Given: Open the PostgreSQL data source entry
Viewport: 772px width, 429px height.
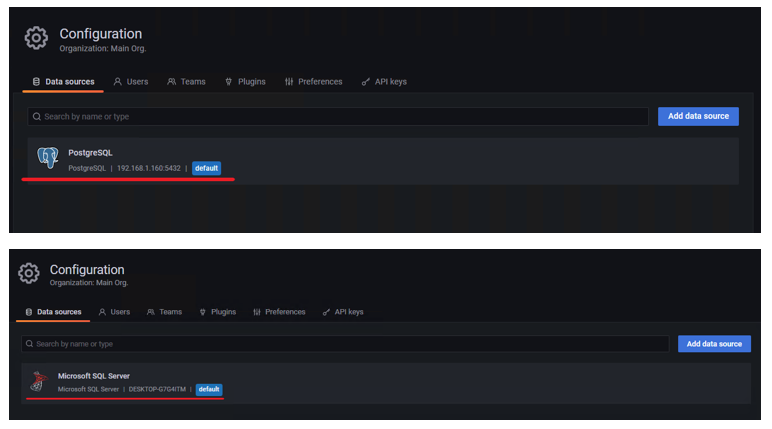Looking at the screenshot, I should 383,161.
